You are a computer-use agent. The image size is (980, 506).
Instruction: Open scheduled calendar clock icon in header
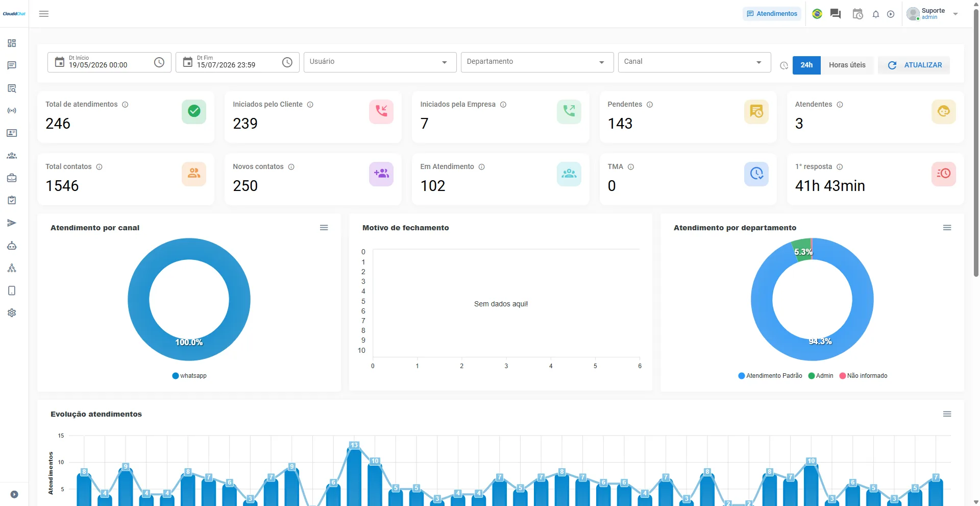(857, 14)
